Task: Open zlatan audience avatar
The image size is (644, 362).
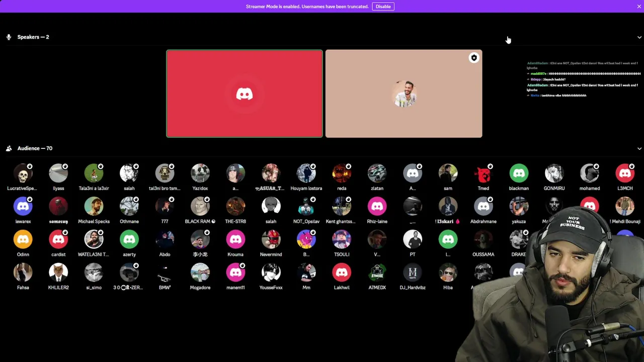Action: pyautogui.click(x=377, y=173)
